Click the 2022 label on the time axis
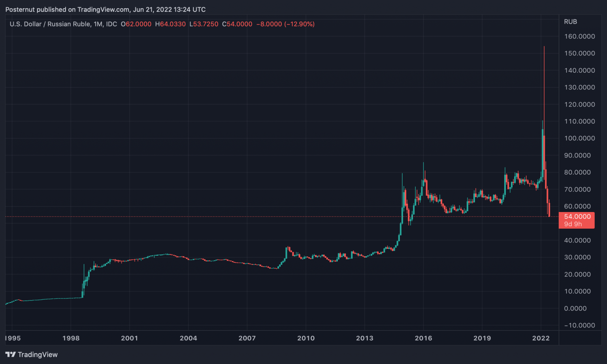Viewport: 607px width, 364px height. coord(542,338)
